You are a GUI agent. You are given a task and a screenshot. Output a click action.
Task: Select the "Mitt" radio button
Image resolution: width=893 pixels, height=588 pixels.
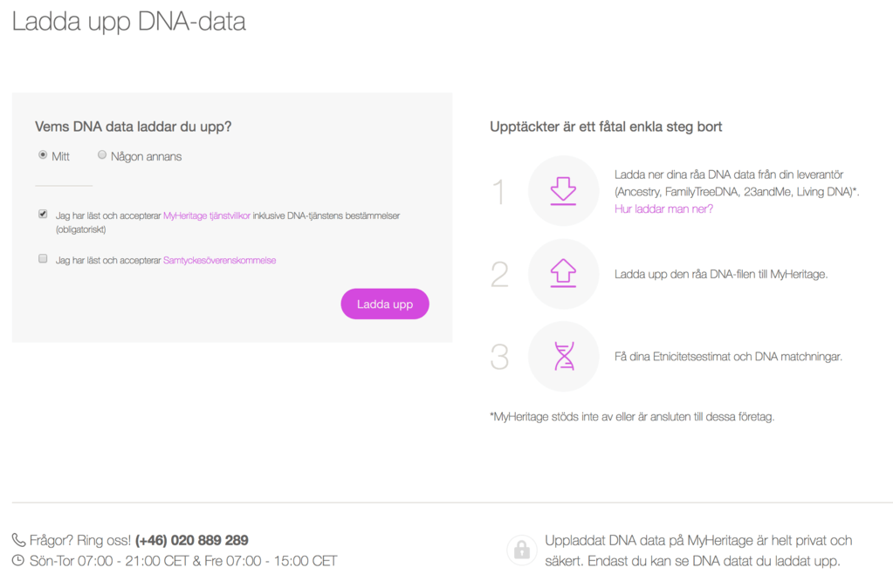tap(43, 155)
